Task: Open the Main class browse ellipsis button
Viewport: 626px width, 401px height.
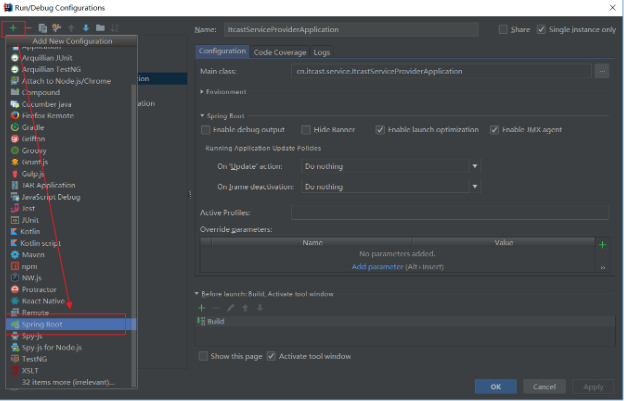Action: coord(602,71)
